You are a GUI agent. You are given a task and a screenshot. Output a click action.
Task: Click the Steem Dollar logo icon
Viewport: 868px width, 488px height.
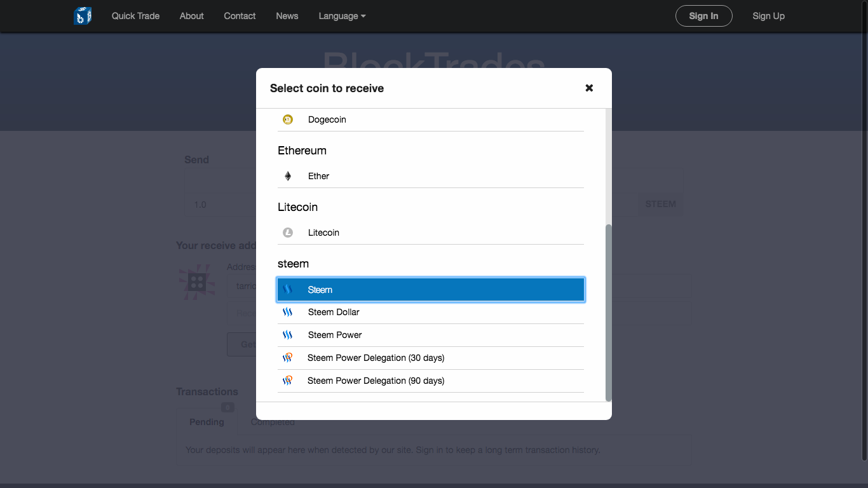tap(287, 312)
